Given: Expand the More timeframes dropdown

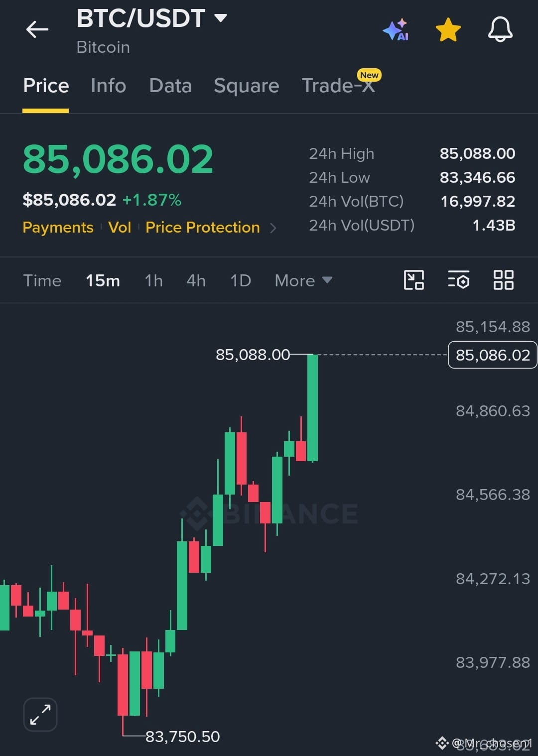Looking at the screenshot, I should 303,280.
